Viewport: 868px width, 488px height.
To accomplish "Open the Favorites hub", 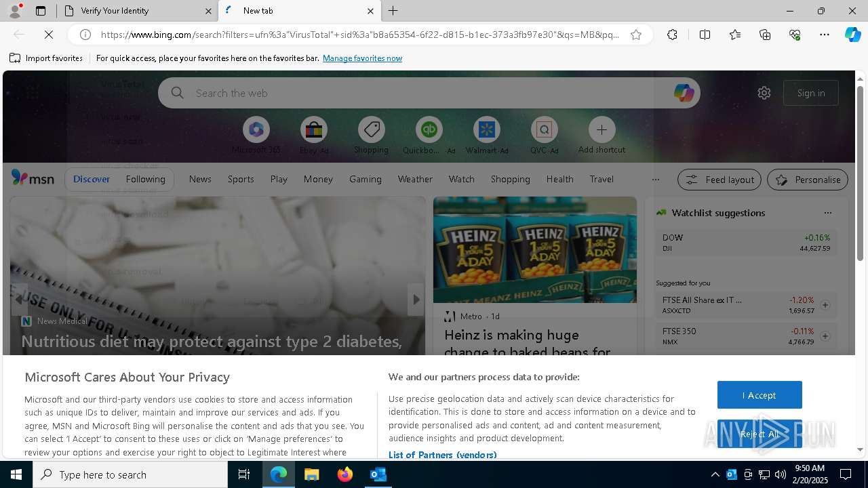I will (735, 35).
